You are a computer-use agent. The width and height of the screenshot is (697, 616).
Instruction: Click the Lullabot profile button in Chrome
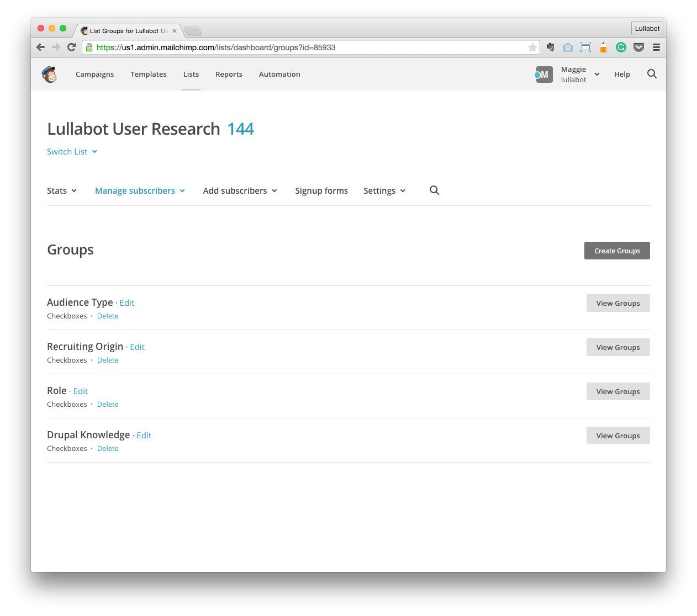(647, 28)
